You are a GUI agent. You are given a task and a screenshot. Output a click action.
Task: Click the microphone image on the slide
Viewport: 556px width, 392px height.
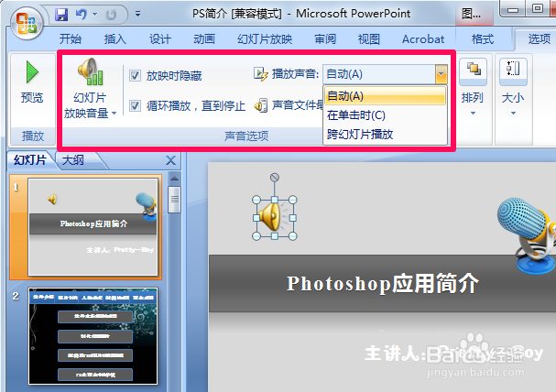[x=527, y=235]
